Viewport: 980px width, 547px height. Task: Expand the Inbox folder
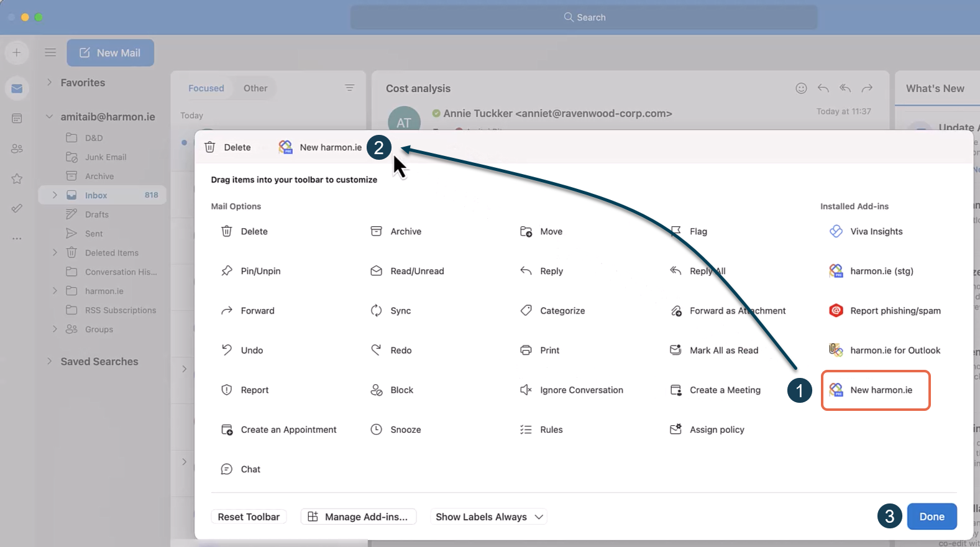click(x=55, y=195)
